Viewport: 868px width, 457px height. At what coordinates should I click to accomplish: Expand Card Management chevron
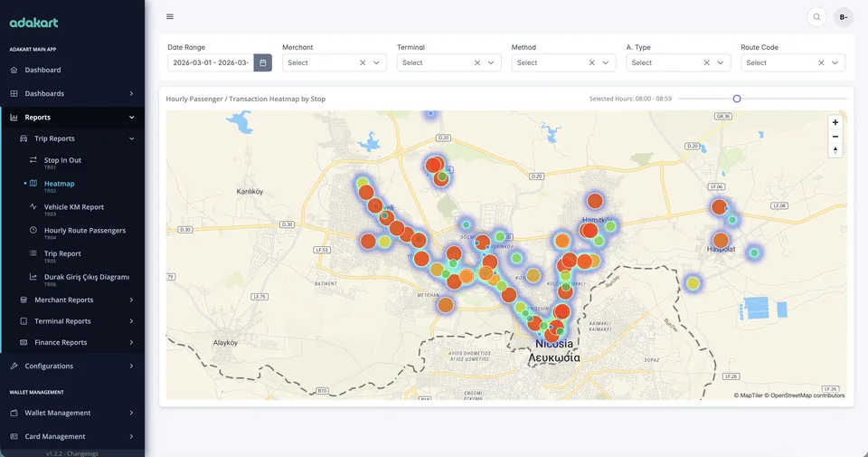tap(131, 436)
